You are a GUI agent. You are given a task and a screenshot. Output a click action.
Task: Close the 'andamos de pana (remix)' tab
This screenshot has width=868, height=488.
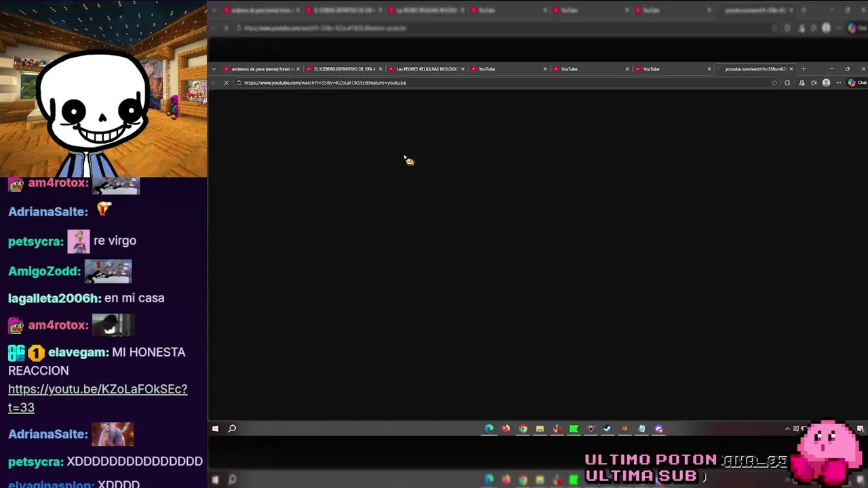[298, 68]
